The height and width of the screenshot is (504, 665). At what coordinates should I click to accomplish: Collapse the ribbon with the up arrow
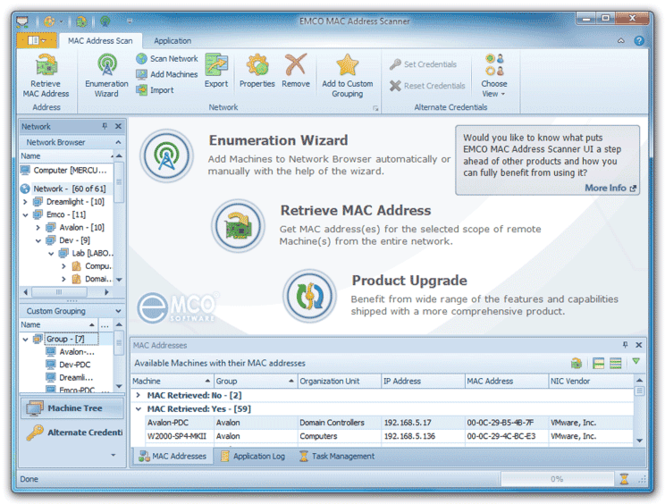(x=621, y=41)
